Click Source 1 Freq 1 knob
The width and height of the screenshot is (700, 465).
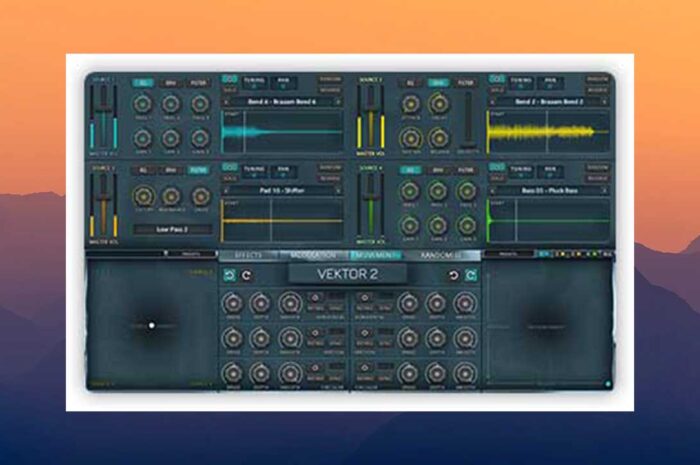coord(142,104)
